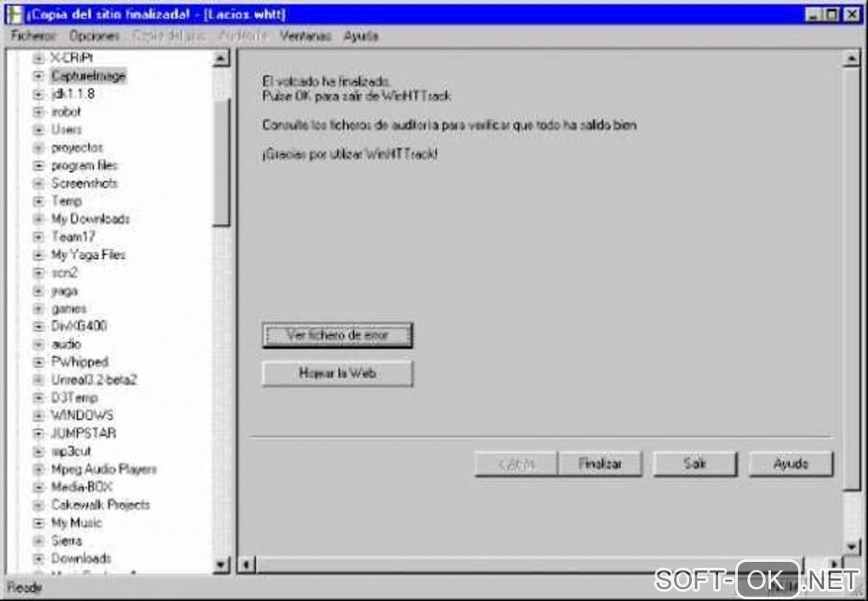Select the Unreal3.2-beta2 folder

[94, 380]
